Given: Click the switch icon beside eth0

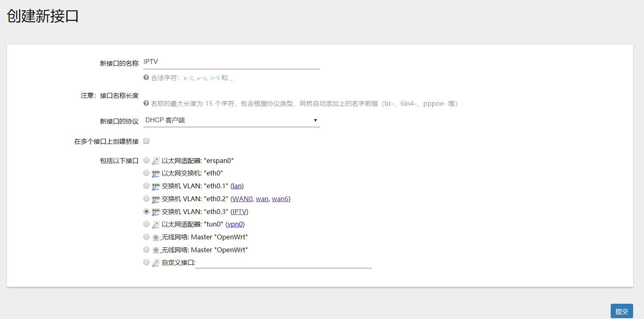Looking at the screenshot, I should [x=155, y=173].
